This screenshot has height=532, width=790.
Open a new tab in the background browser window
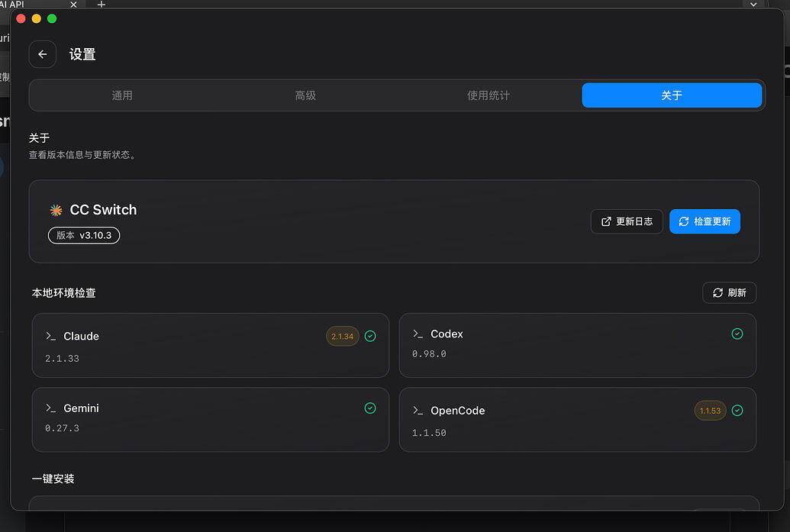point(102,4)
